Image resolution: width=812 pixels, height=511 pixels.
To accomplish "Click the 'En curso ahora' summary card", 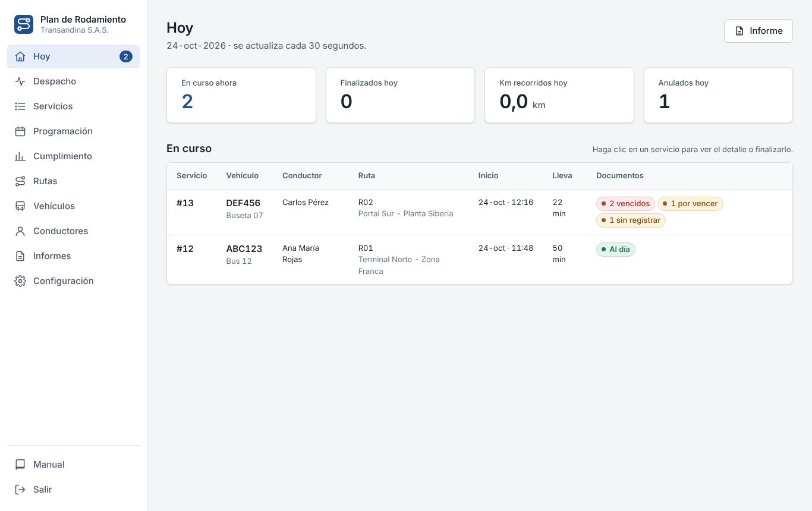I will coord(241,95).
